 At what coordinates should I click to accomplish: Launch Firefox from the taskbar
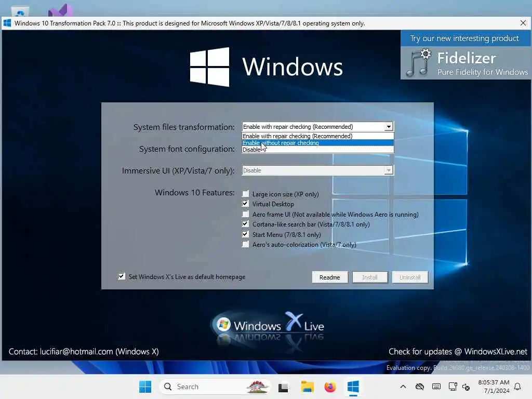[330, 387]
